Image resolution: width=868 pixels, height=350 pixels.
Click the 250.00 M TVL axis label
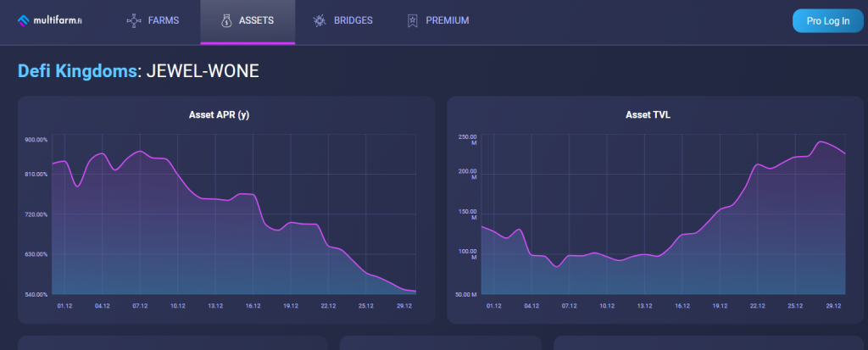pyautogui.click(x=466, y=140)
